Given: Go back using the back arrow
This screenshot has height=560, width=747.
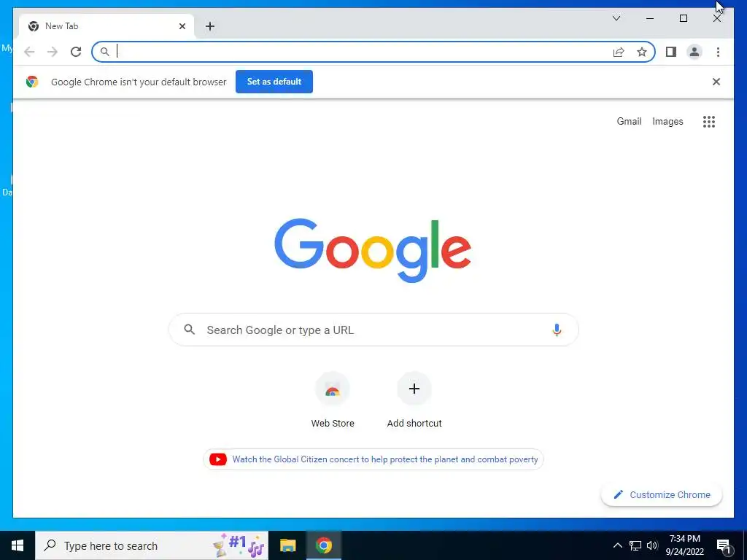Looking at the screenshot, I should click(x=29, y=52).
